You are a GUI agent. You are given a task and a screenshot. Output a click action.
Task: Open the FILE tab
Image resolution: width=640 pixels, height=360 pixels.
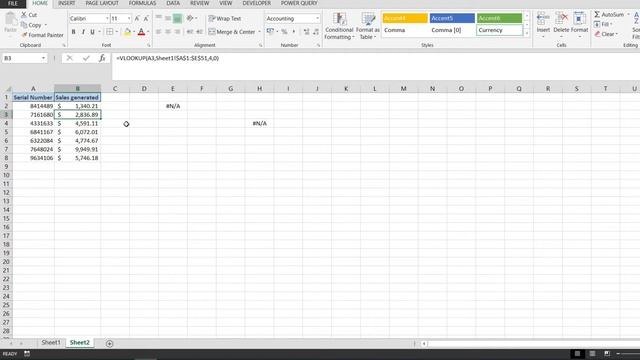(x=13, y=3)
